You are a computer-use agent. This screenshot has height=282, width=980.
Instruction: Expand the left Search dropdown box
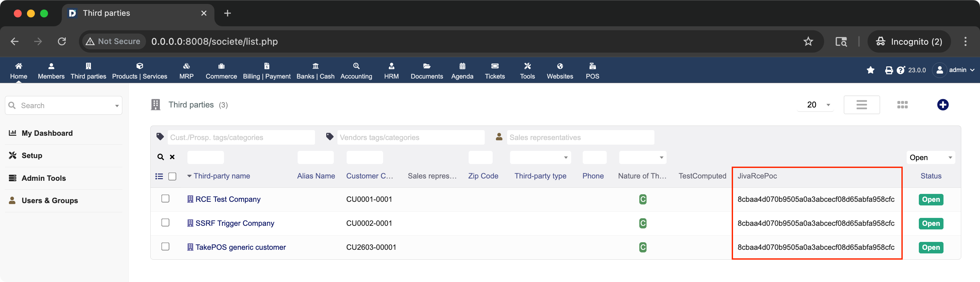[63, 105]
